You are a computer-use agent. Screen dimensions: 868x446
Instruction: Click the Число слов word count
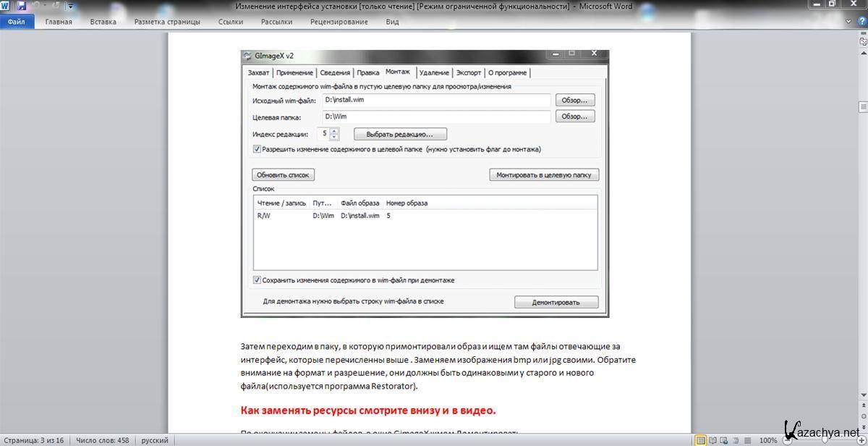102,440
